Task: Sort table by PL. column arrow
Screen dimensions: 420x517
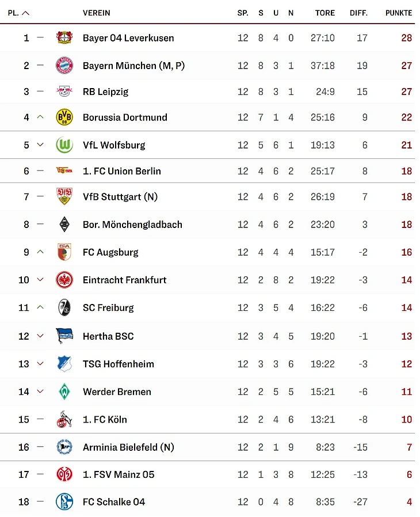Action: point(25,13)
